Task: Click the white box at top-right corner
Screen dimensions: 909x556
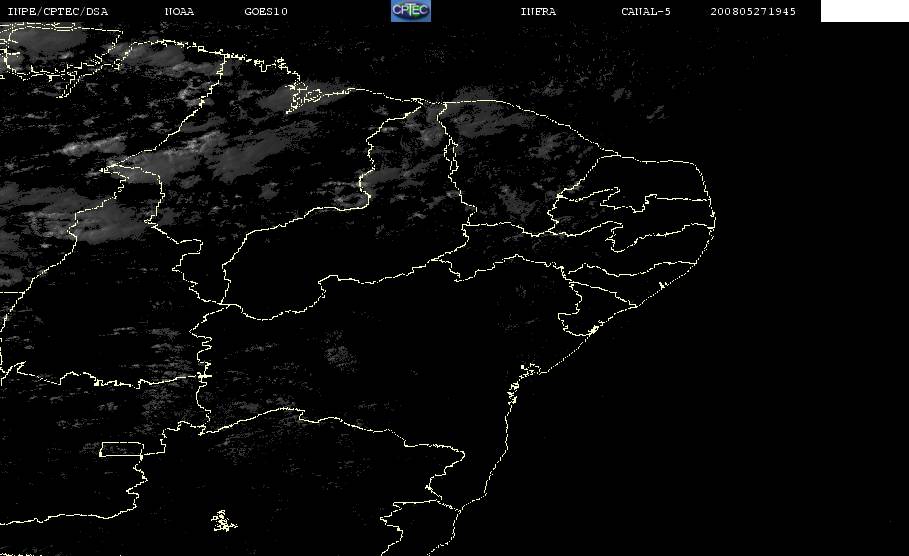Action: [864, 11]
